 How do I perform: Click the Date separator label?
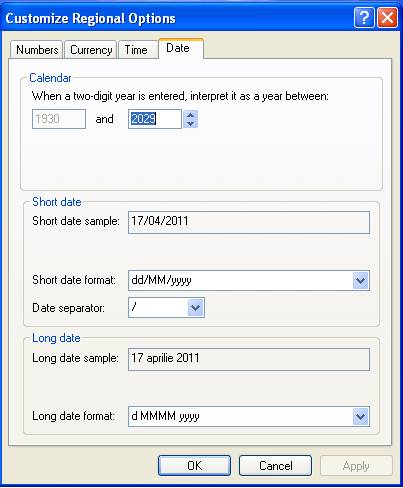click(x=68, y=308)
